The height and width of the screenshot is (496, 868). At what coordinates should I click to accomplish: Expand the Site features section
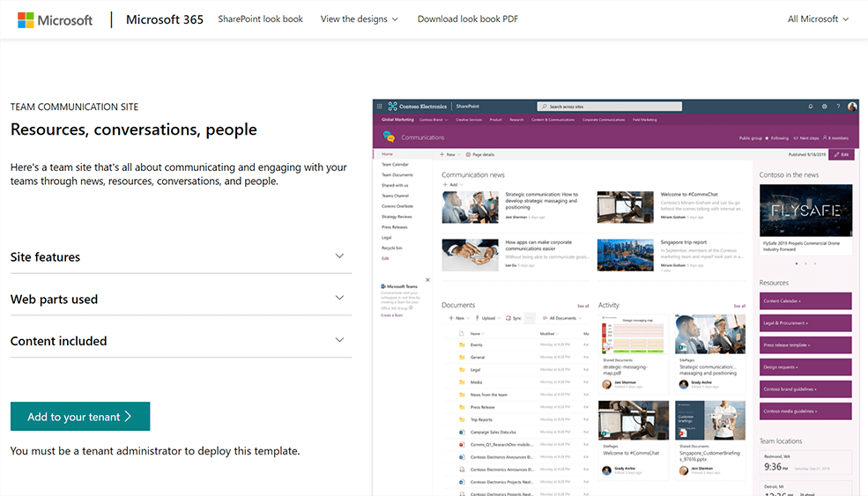(x=181, y=257)
